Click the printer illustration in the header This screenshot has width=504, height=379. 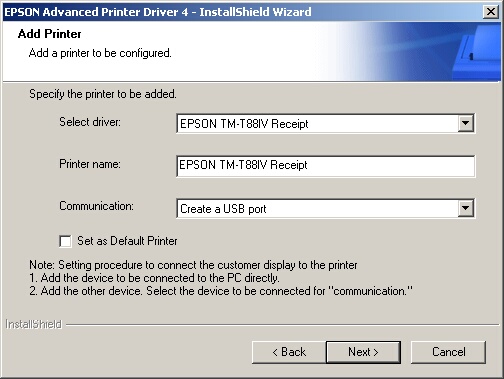477,52
